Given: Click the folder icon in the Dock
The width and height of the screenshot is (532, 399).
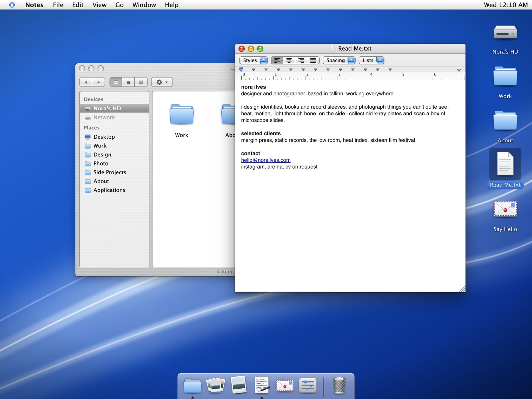Looking at the screenshot, I should pyautogui.click(x=192, y=385).
